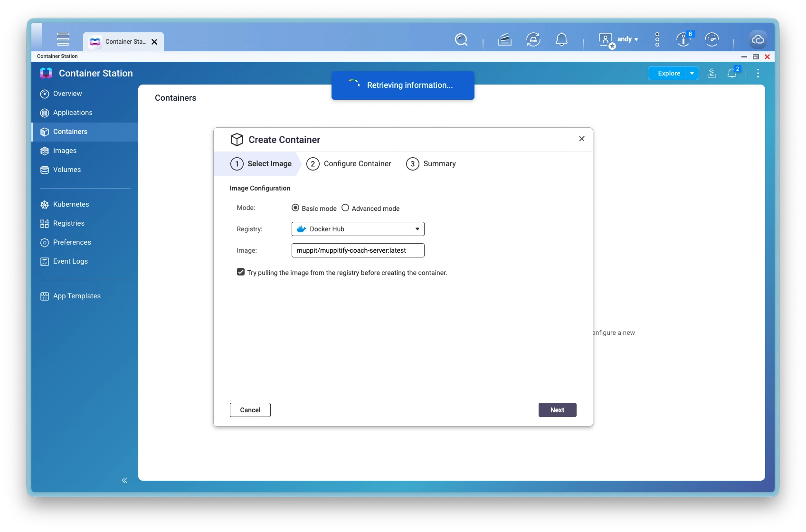Image resolution: width=806 pixels, height=532 pixels.
Task: Close the Create Container dialog with X
Action: coord(581,139)
